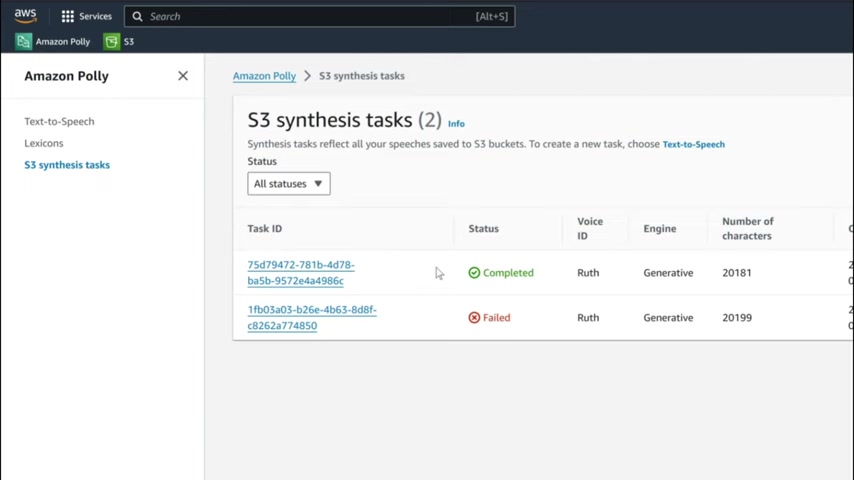Click the Status column header

[x=484, y=228]
